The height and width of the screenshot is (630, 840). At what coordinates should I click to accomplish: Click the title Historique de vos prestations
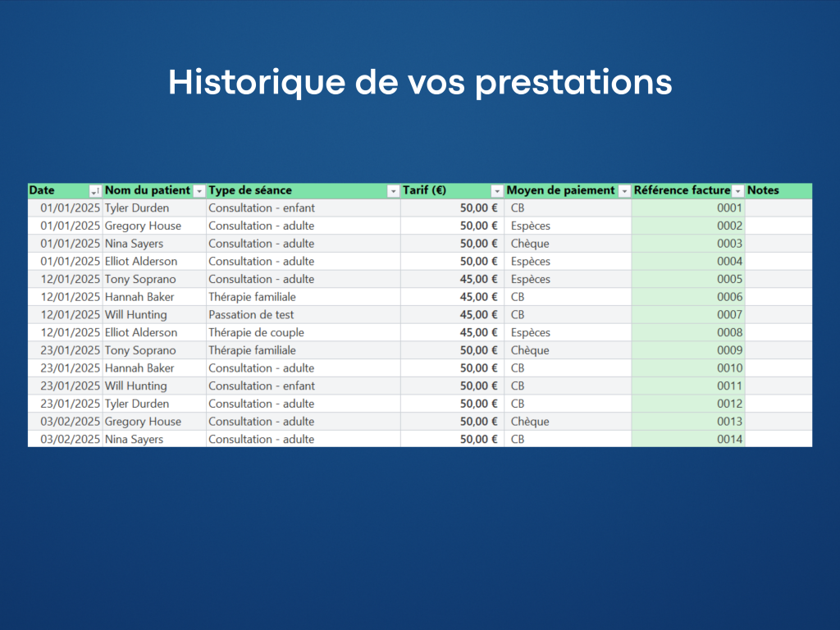click(x=420, y=82)
